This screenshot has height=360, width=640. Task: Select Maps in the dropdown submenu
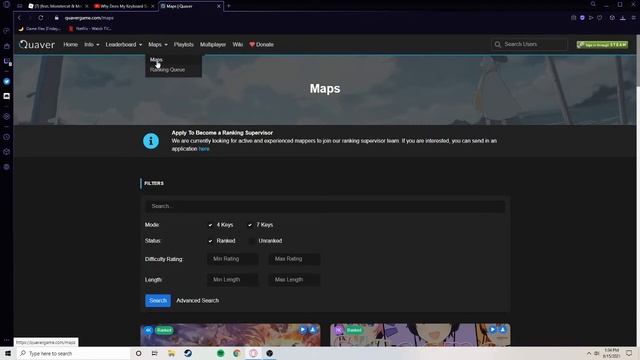tap(156, 60)
